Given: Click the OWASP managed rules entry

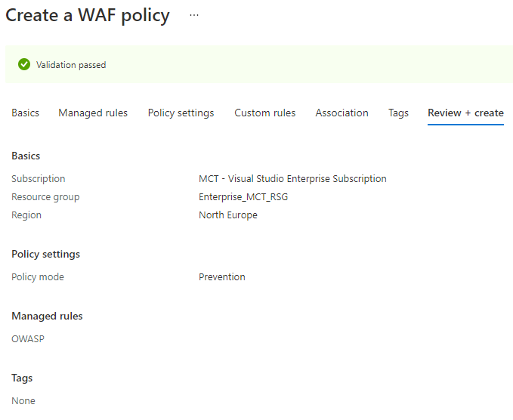Looking at the screenshot, I should (28, 339).
